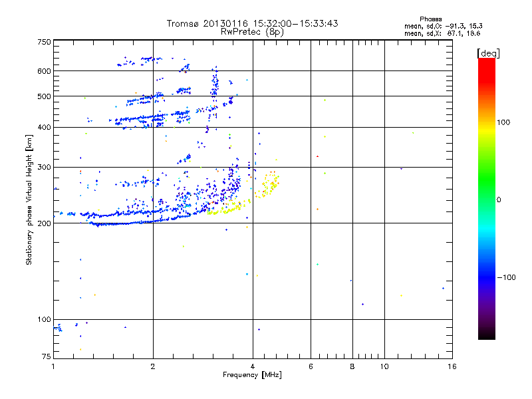Click the y-axis label '200'
Image resolution: width=532 pixels, height=399 pixels.
[44, 223]
